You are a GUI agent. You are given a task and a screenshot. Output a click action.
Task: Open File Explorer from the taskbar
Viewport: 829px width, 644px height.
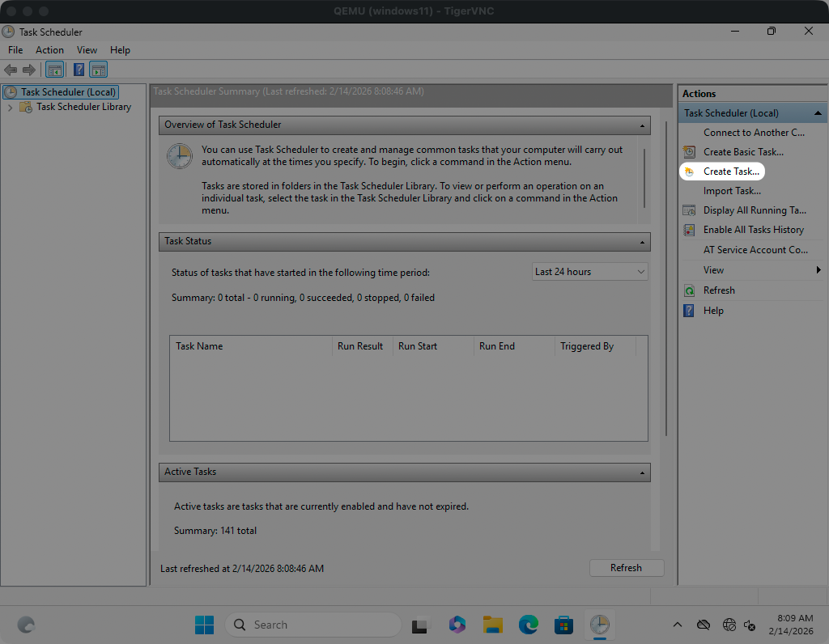tap(493, 625)
